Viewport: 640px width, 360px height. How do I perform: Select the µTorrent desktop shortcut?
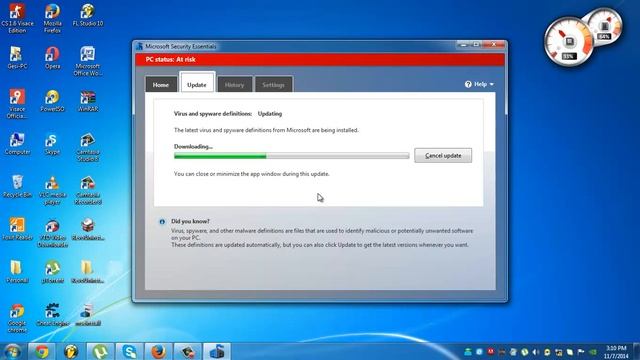pos(52,272)
